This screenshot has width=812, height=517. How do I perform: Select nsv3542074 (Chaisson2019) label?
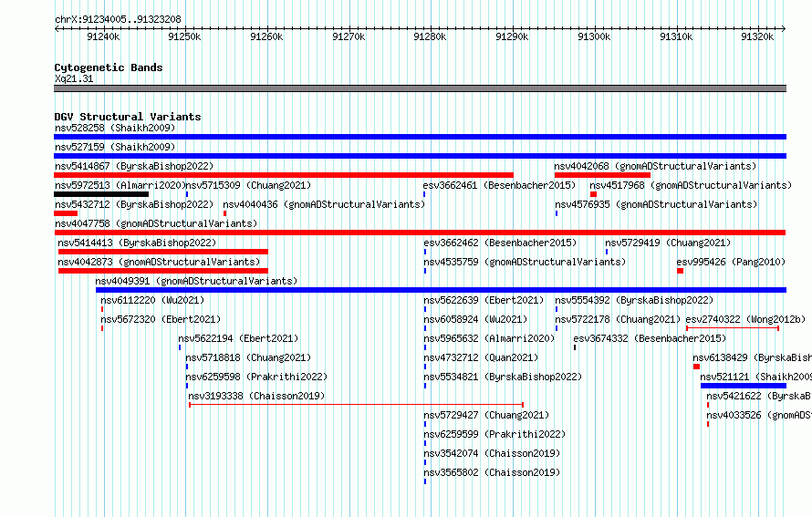(x=492, y=453)
